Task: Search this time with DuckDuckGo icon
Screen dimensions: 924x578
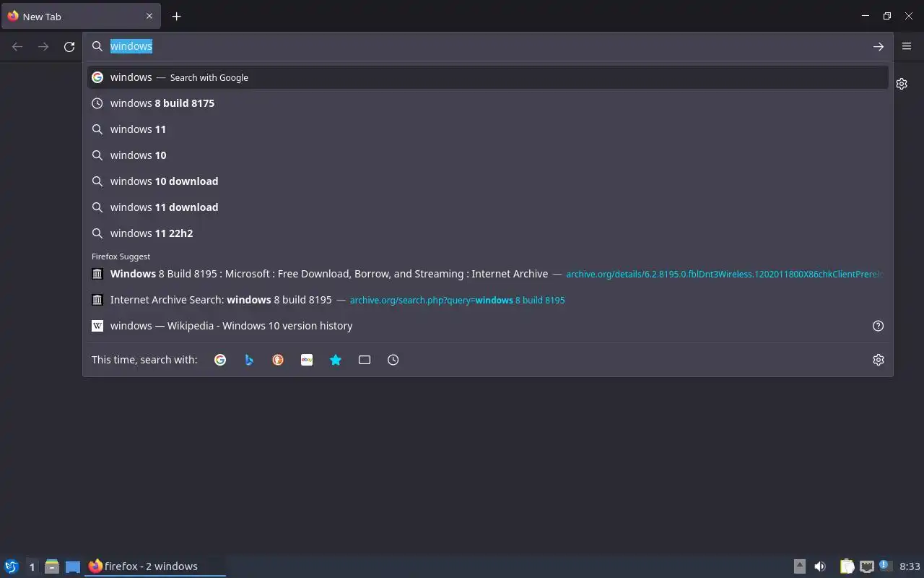Action: 278,360
